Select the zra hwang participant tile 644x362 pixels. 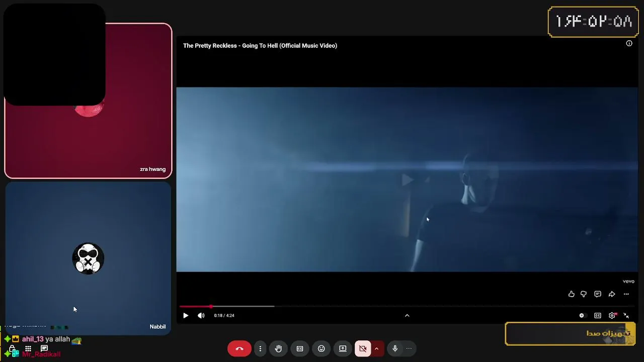pos(88,101)
